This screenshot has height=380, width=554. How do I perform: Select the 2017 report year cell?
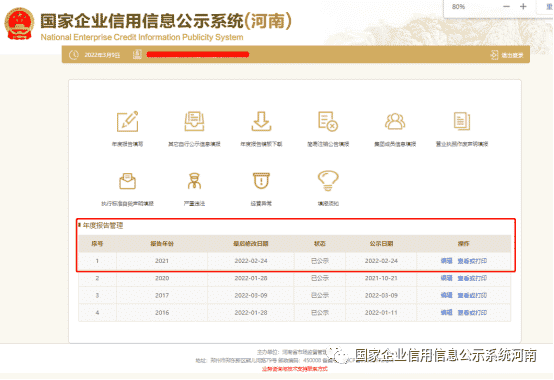tap(162, 295)
